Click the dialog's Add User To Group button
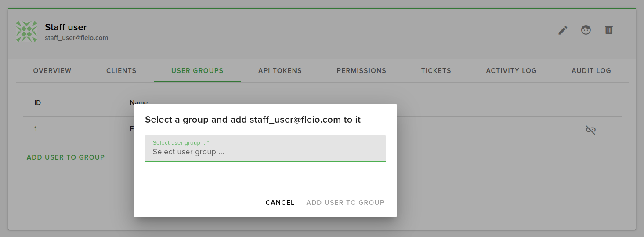This screenshot has width=644, height=237. pyautogui.click(x=345, y=203)
